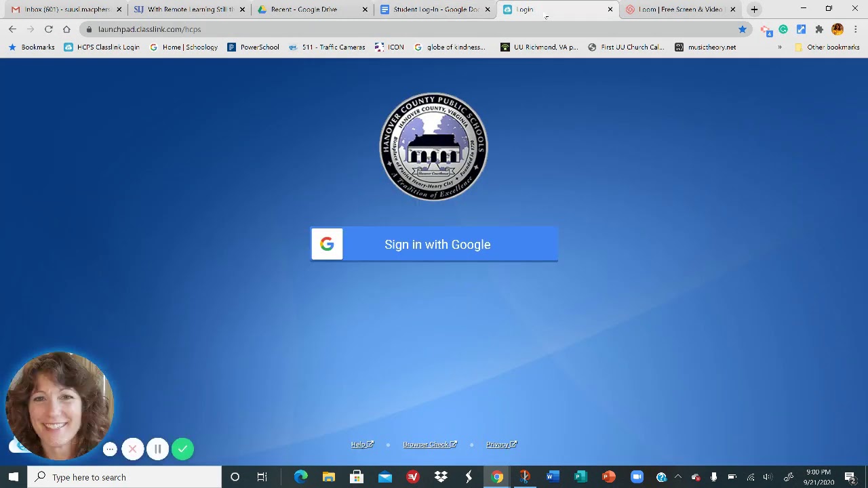Go to the Chrome home page

click(66, 29)
